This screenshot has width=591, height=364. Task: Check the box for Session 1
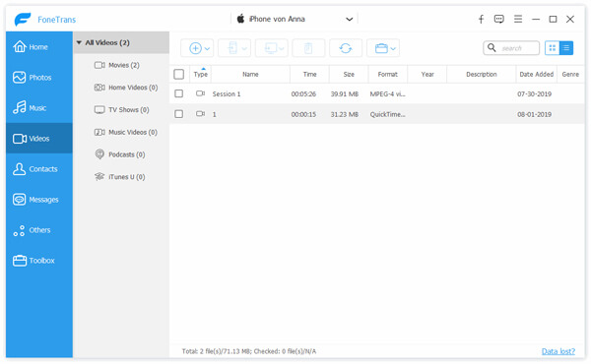tap(179, 93)
